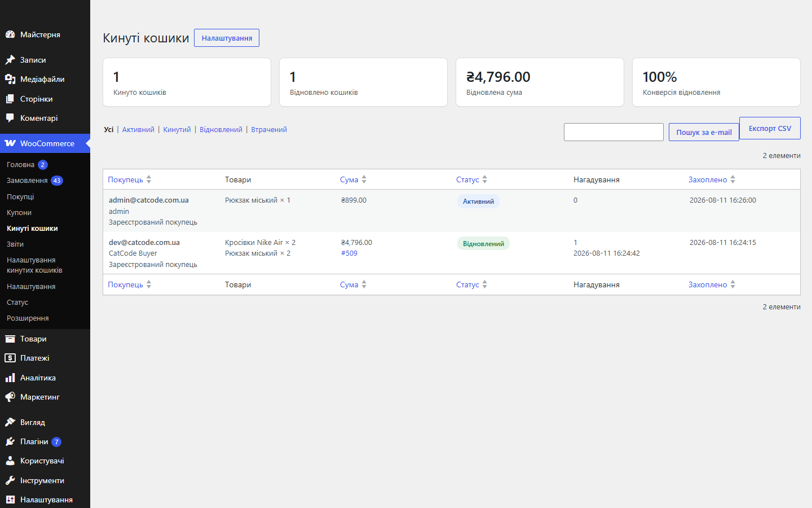This screenshot has height=508, width=812.
Task: Click admin@catcode.com.ua email text
Action: click(x=149, y=200)
